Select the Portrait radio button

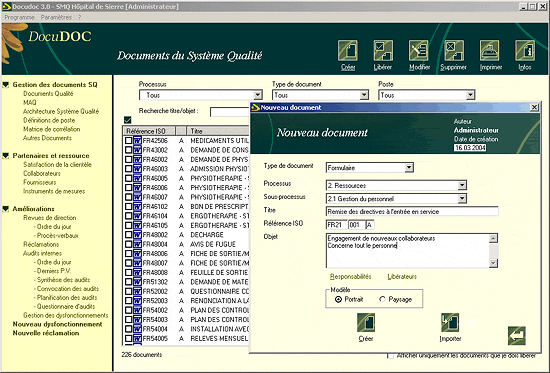click(x=338, y=299)
